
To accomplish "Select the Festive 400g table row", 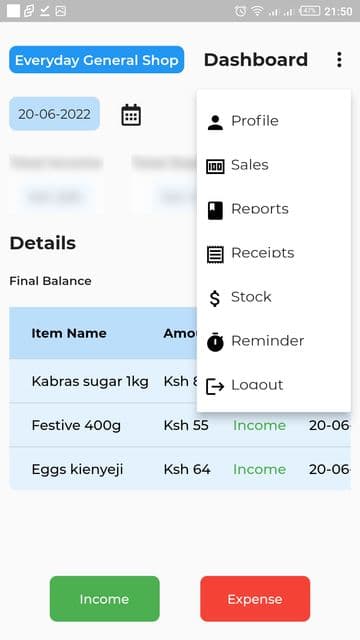I will [180, 425].
